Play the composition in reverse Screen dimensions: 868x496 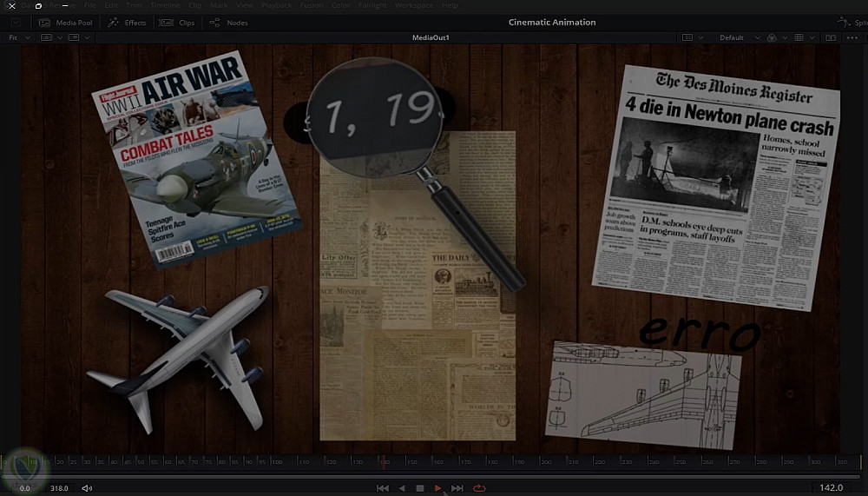(402, 488)
